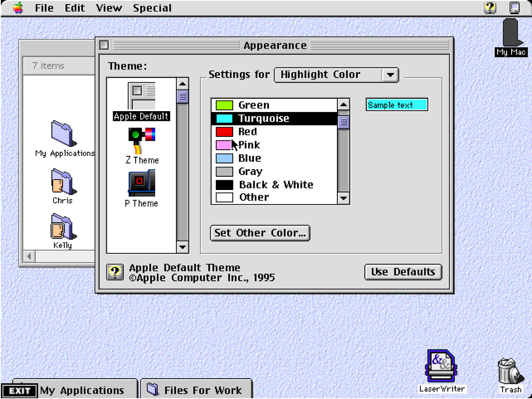Screen dimensions: 532x399
Task: Click the EXIT button on the launcher tab
Action: click(20, 390)
